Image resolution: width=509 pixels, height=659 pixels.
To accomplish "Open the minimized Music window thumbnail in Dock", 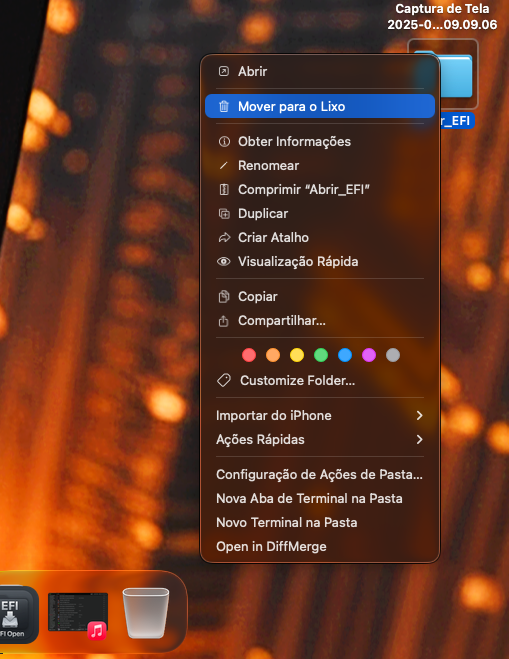I will tap(78, 614).
